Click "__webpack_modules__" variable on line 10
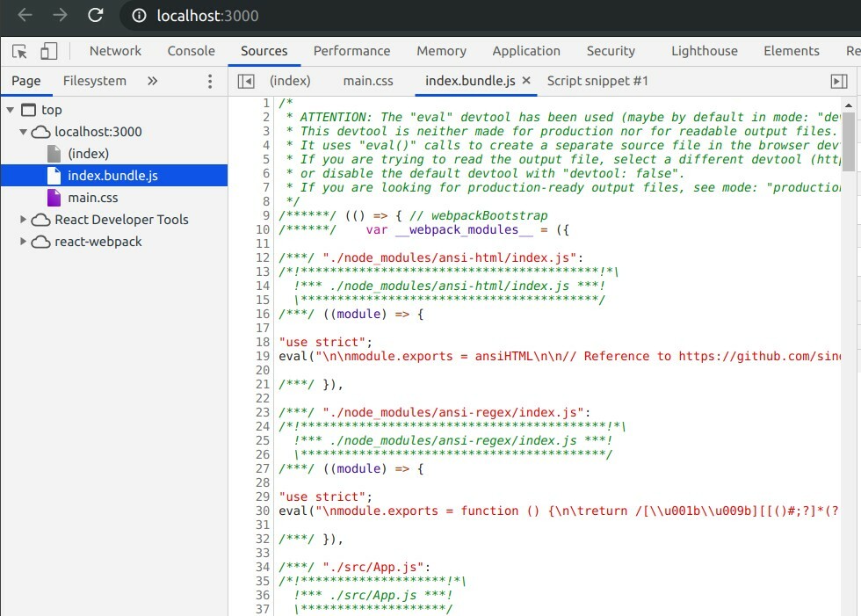This screenshot has width=861, height=616. tap(464, 229)
